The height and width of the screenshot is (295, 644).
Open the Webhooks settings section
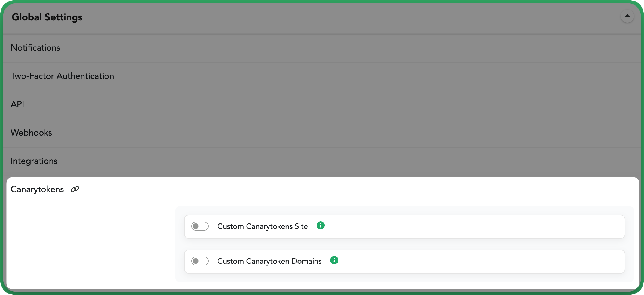pos(322,133)
